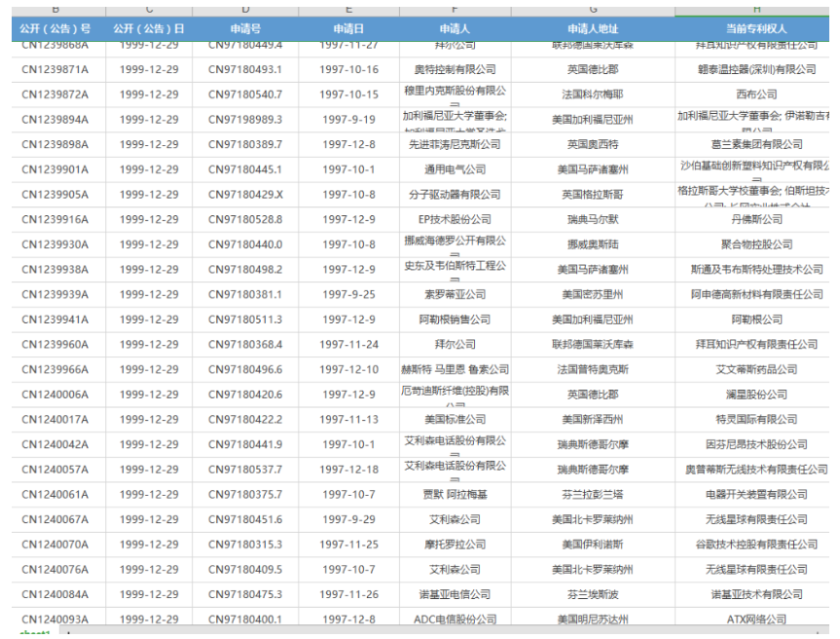This screenshot has height=639, width=840.
Task: Select patentee 澜星股份公司
Action: point(756,395)
